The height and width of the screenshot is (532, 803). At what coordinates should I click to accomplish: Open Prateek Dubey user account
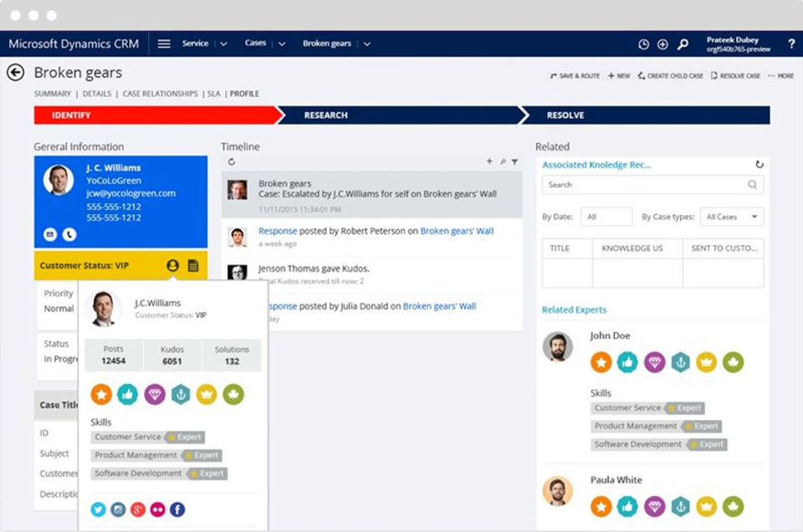tap(738, 44)
